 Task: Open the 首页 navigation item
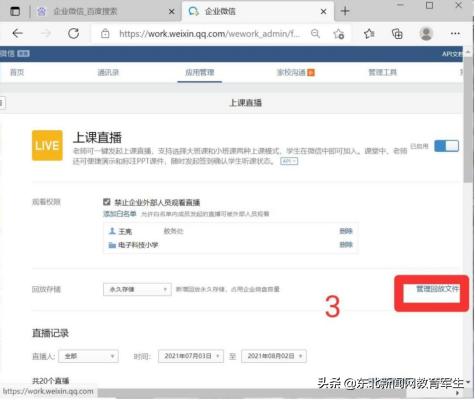(17, 72)
